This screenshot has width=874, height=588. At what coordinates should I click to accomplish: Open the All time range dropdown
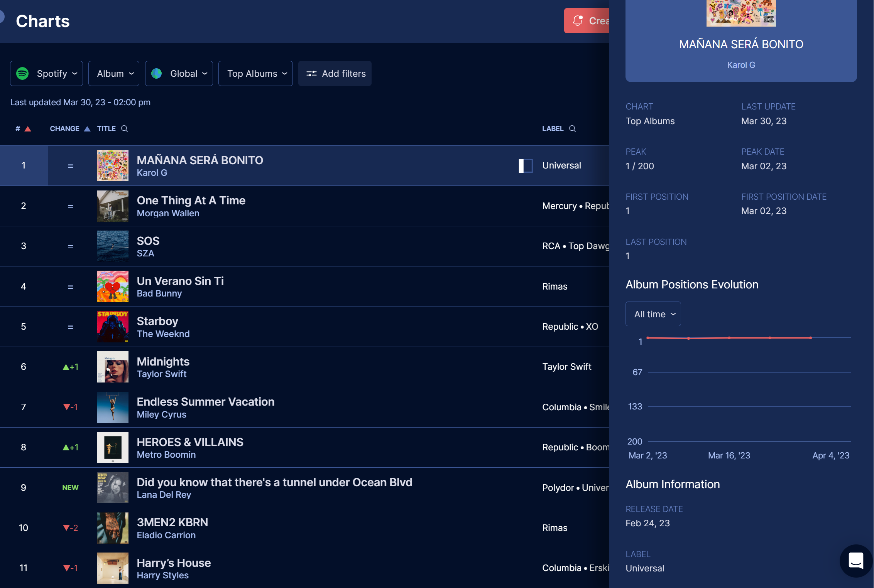point(653,314)
